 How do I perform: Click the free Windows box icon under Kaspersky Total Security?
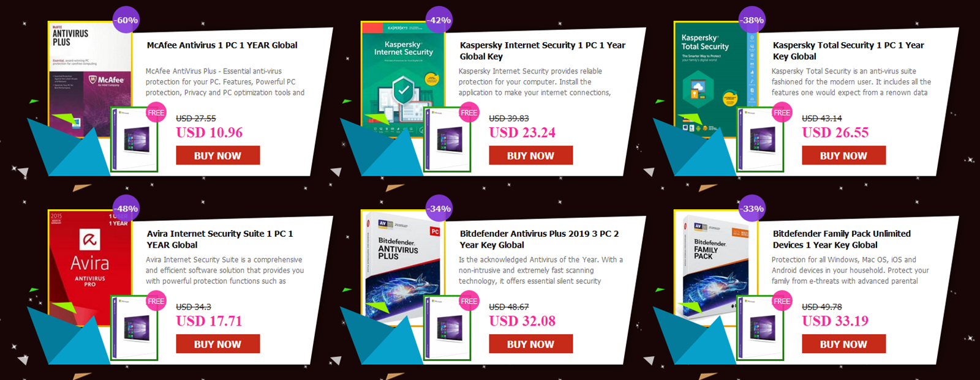760,140
